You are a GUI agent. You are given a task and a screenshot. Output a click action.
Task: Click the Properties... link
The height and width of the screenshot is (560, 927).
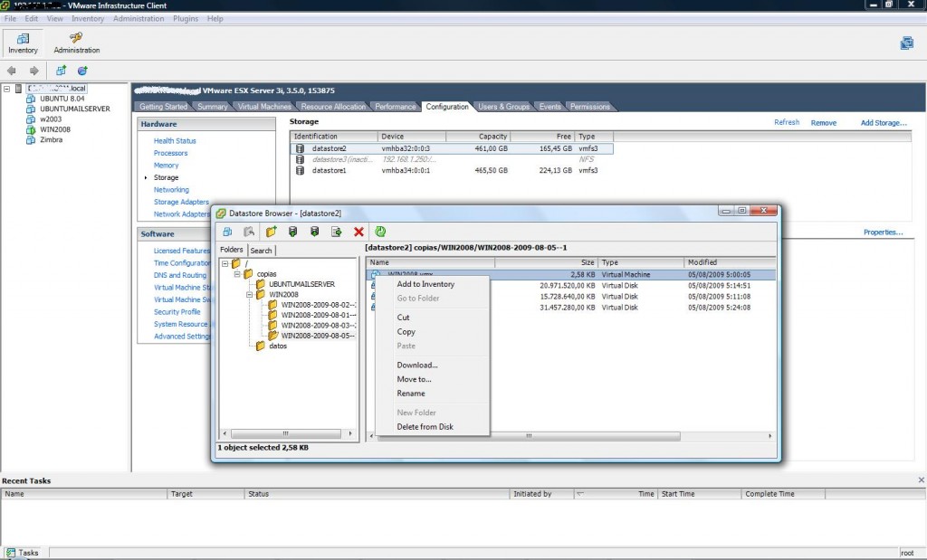[884, 233]
